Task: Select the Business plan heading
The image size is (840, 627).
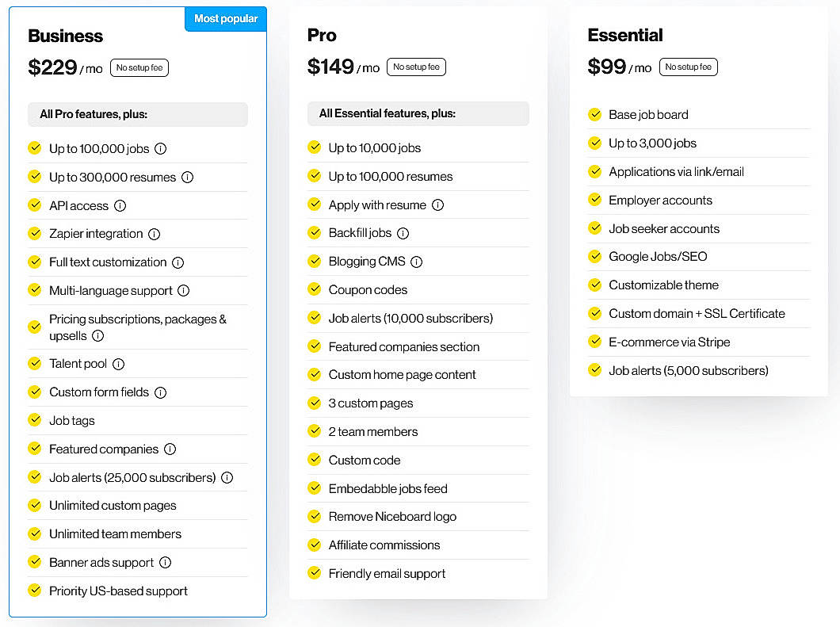Action: (x=66, y=36)
